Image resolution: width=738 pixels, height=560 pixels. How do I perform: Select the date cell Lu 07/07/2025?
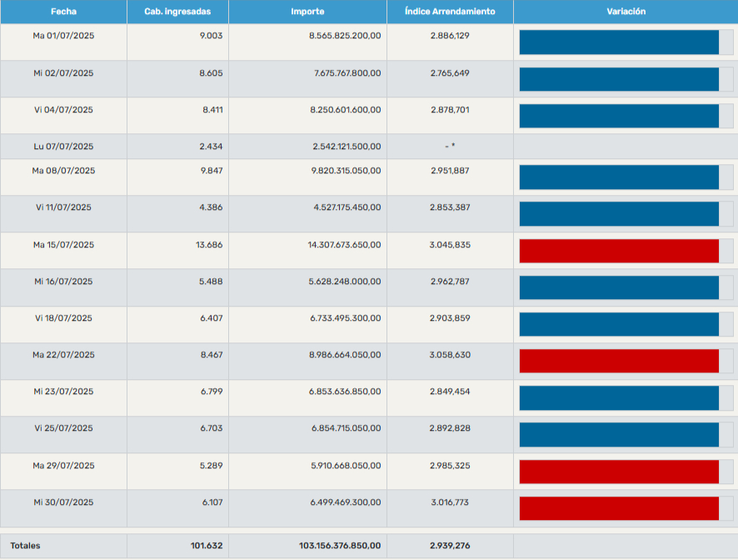point(63,147)
